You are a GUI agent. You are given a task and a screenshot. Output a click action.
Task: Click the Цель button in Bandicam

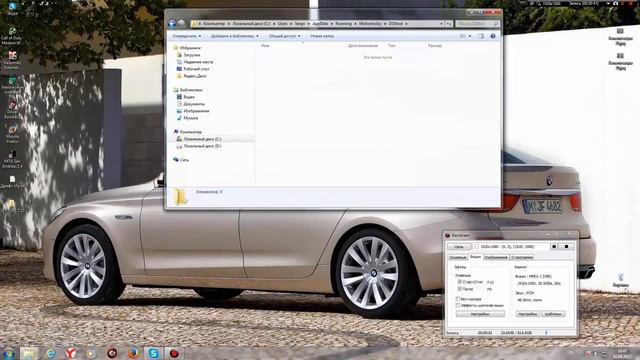pos(459,247)
